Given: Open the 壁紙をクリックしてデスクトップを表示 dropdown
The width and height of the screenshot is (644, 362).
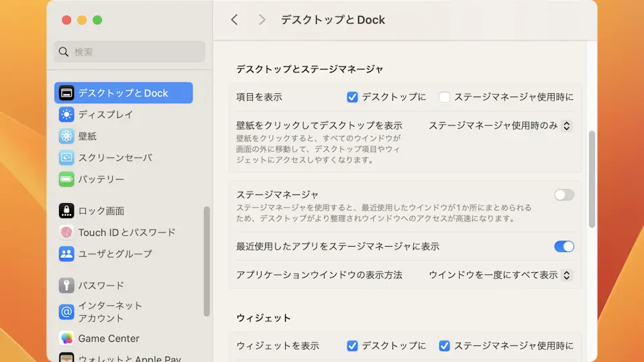Looking at the screenshot, I should tap(500, 125).
